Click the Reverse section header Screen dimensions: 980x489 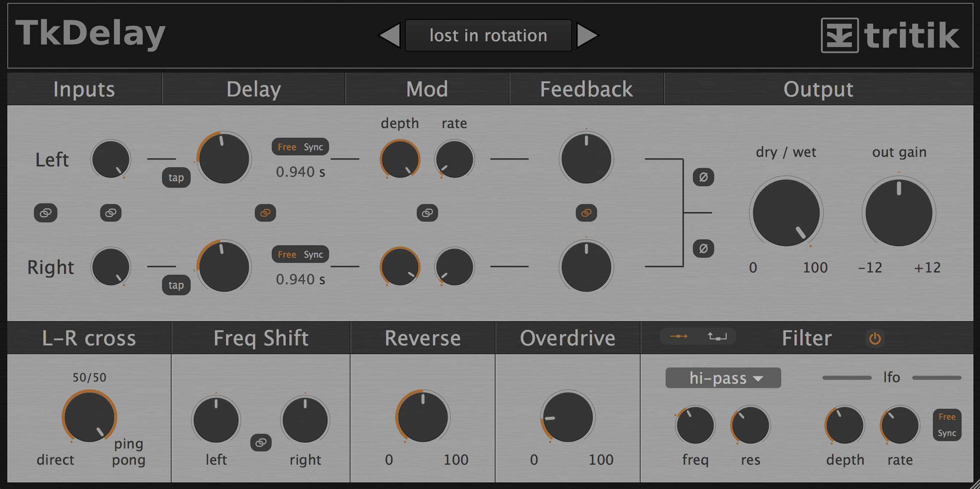(x=423, y=338)
